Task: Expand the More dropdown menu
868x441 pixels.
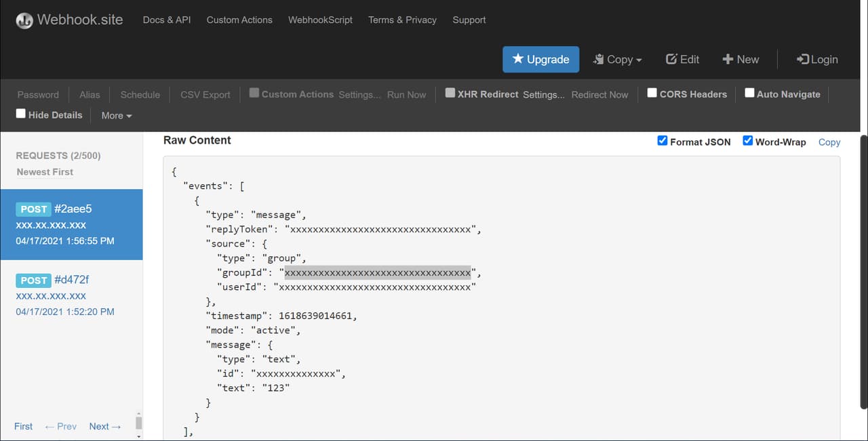Action: [x=117, y=115]
